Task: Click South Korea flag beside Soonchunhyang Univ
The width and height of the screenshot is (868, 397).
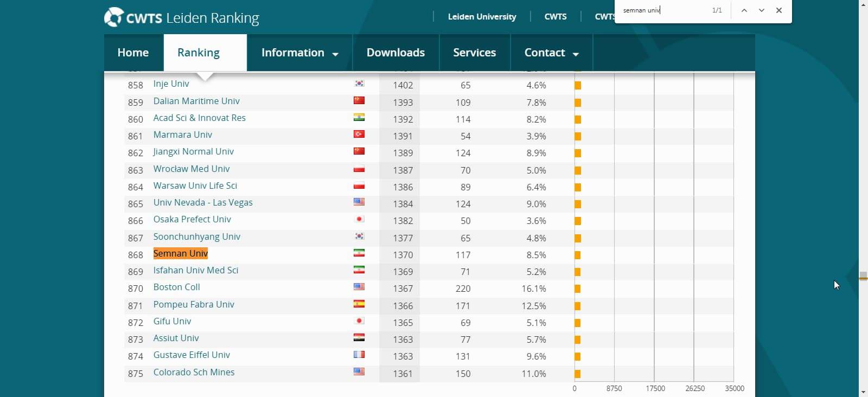Action: pos(359,236)
